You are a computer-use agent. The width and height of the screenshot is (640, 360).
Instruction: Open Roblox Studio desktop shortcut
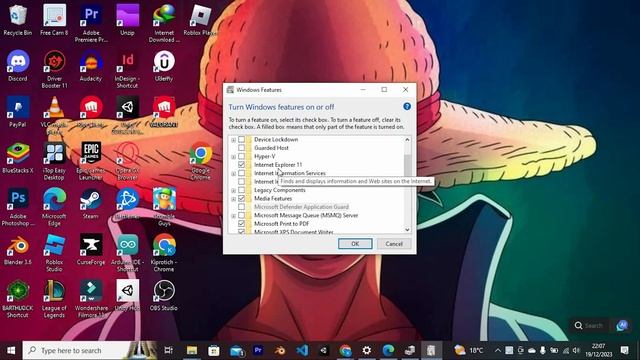click(54, 253)
